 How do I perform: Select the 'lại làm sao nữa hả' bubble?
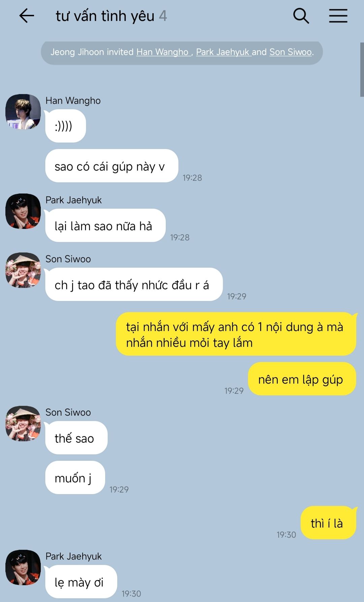coord(105,225)
